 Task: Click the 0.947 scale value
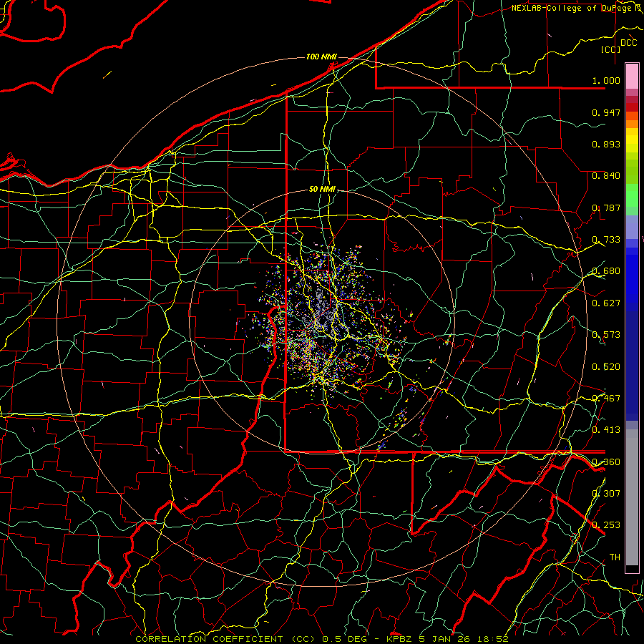(x=606, y=112)
